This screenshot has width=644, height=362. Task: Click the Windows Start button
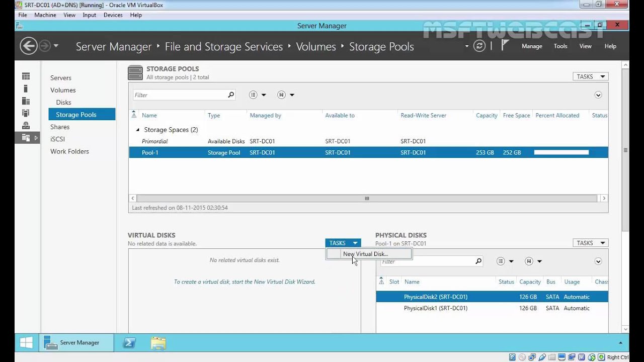(x=26, y=343)
